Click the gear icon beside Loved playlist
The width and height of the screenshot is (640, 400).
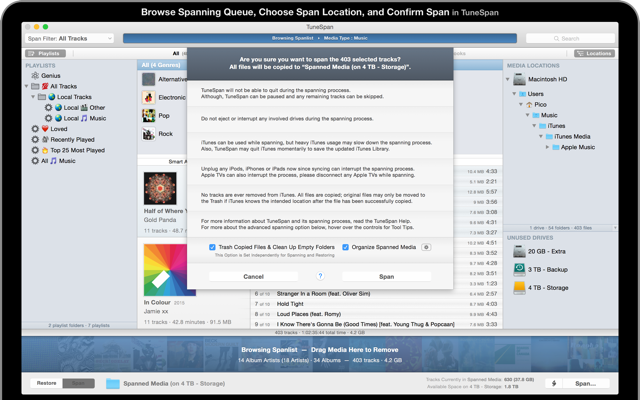(x=36, y=129)
